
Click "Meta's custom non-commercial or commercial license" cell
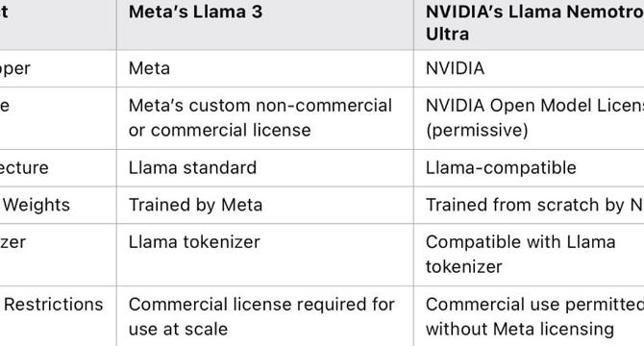pyautogui.click(x=265, y=118)
